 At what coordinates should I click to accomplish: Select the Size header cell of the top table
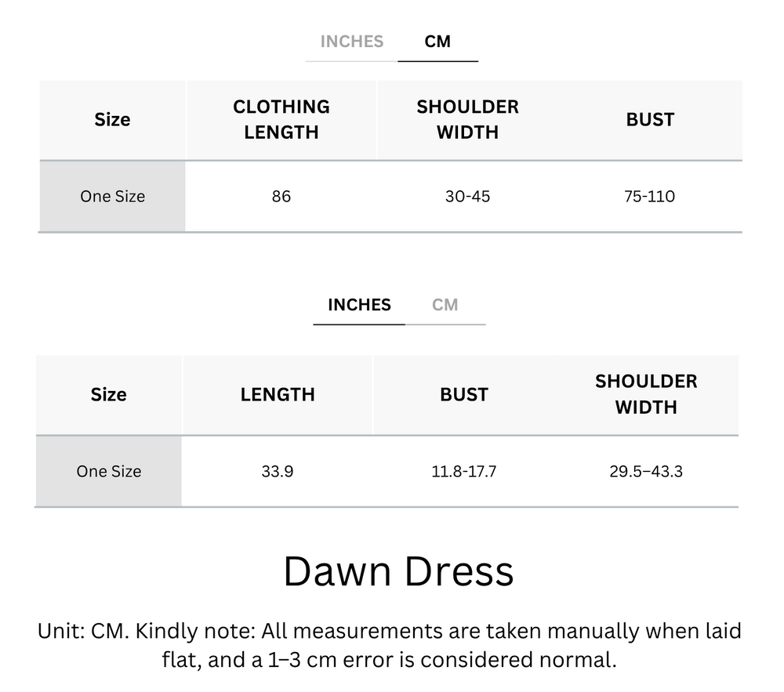tap(111, 119)
